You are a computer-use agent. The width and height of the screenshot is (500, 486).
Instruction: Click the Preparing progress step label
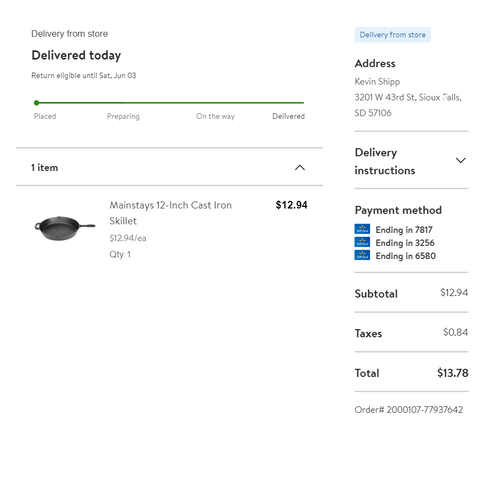tap(123, 116)
